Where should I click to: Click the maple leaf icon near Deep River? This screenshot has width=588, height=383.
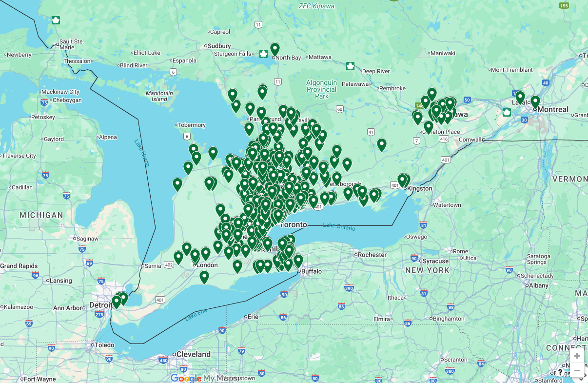[x=350, y=66]
